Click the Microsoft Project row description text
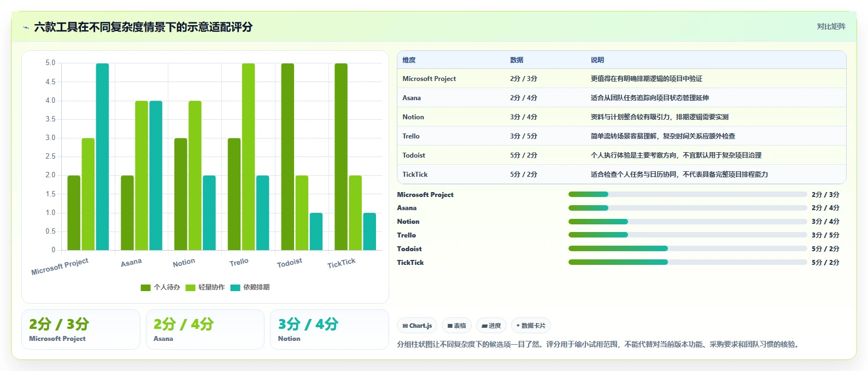Viewport: 868px width, 371px height. point(646,79)
